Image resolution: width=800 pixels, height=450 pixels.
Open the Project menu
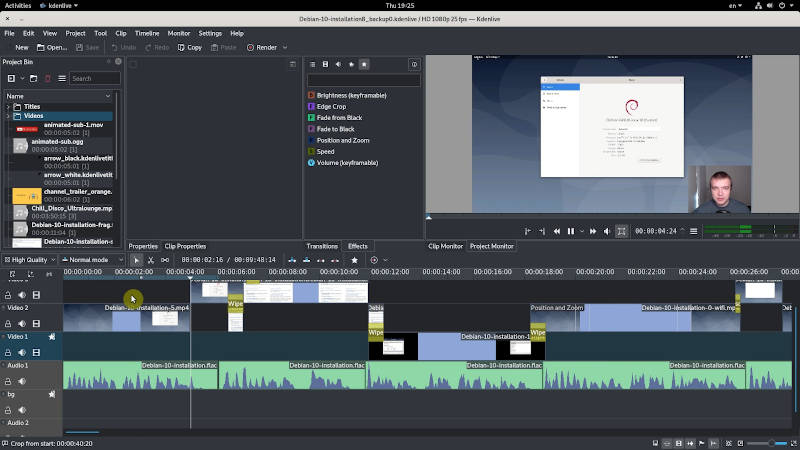[75, 33]
